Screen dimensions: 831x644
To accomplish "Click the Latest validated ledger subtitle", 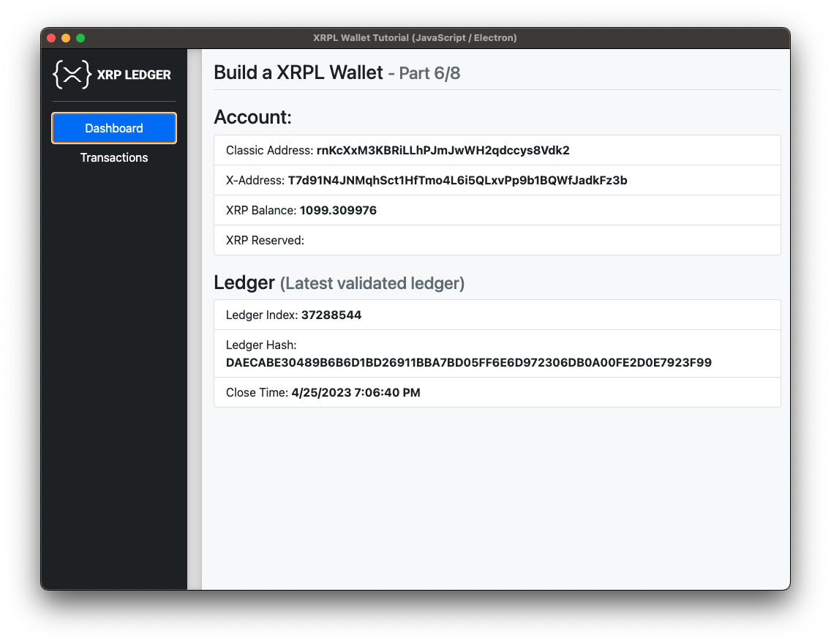I will tap(372, 284).
